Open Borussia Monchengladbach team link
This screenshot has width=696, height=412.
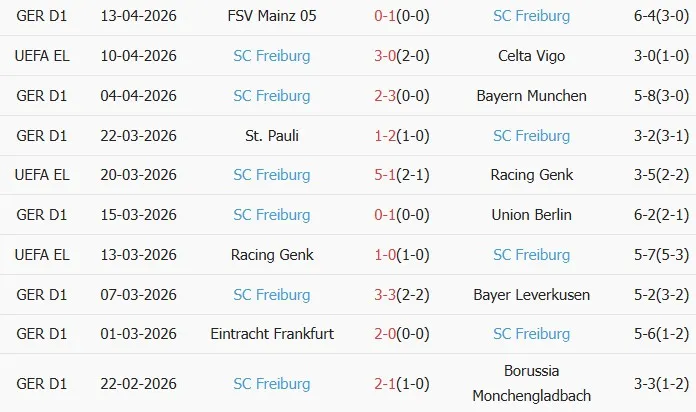pos(531,382)
